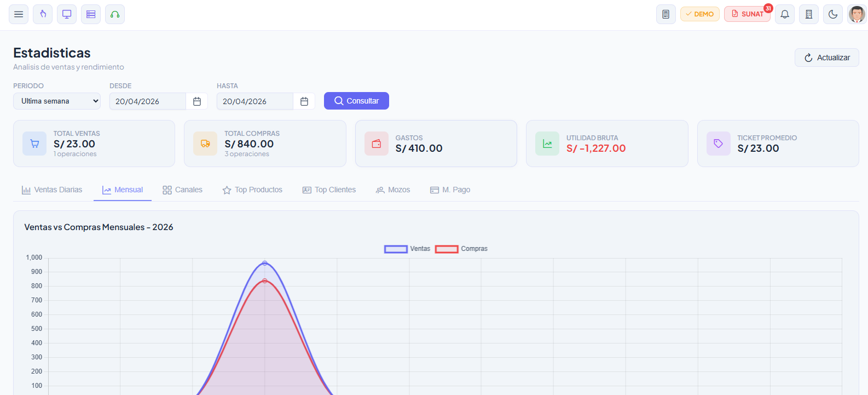Click the S/ 23.00 Total Ventas value
Screen dimensions: 868x395
(74, 144)
